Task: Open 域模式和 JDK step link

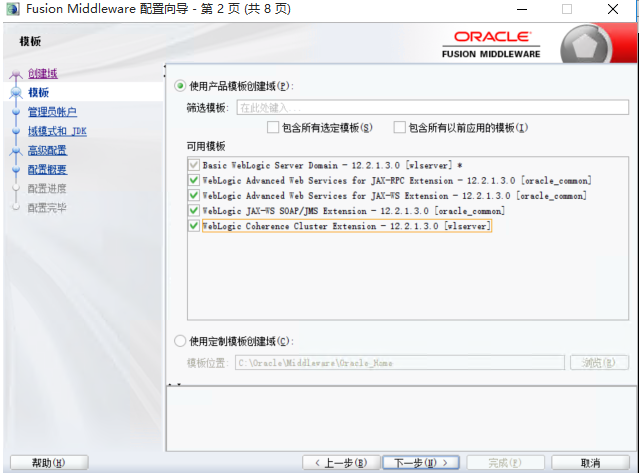Action: pyautogui.click(x=57, y=131)
